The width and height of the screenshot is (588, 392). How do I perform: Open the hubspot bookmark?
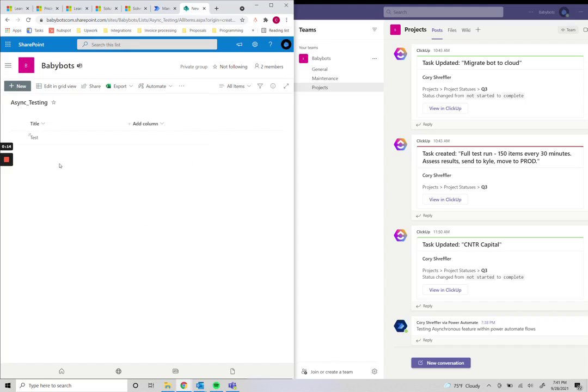60,30
